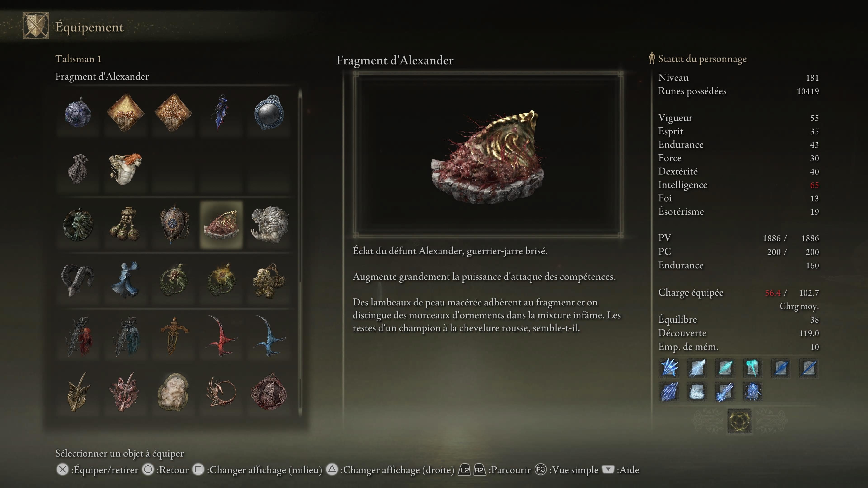868x488 pixels.
Task: Select the blue dancer figurine talisman
Action: pyautogui.click(x=126, y=281)
